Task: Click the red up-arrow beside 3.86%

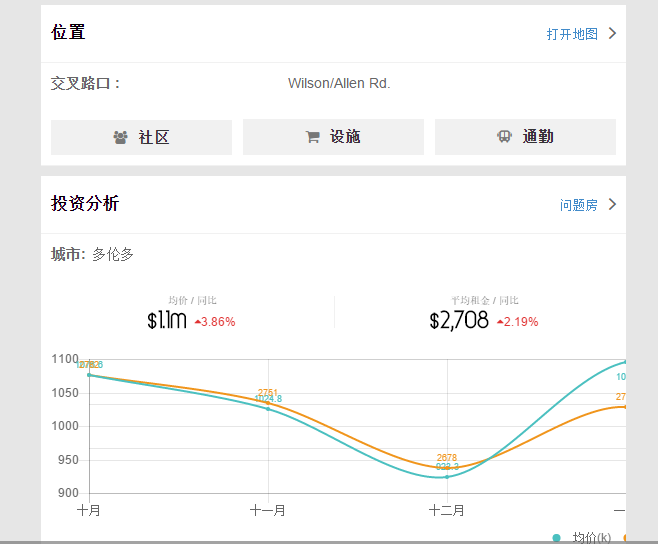Action: click(198, 322)
